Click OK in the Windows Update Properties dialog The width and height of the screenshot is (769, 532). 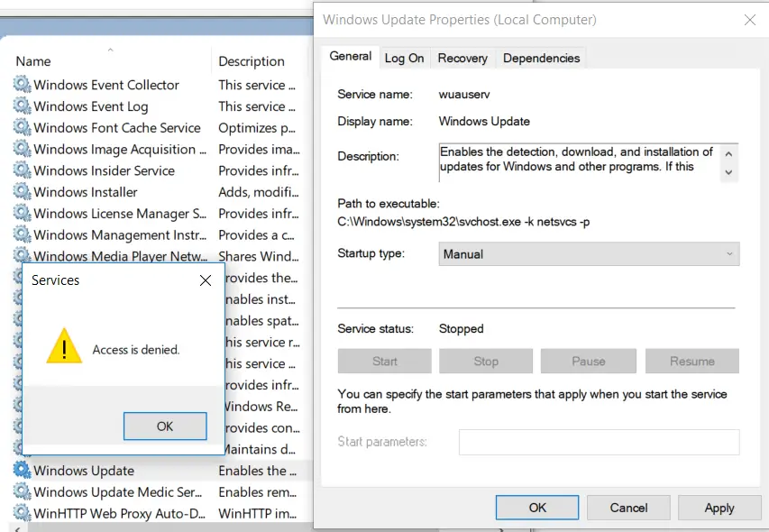pyautogui.click(x=537, y=508)
